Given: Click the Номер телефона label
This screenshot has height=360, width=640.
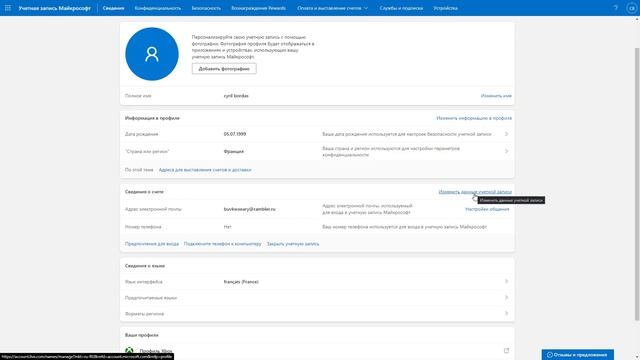Looking at the screenshot, I should click(143, 227).
